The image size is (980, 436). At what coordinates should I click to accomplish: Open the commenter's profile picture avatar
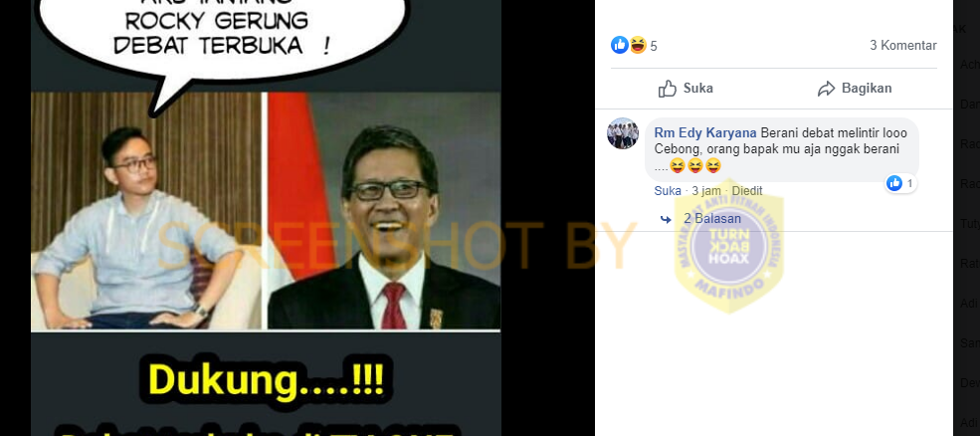coord(623,133)
